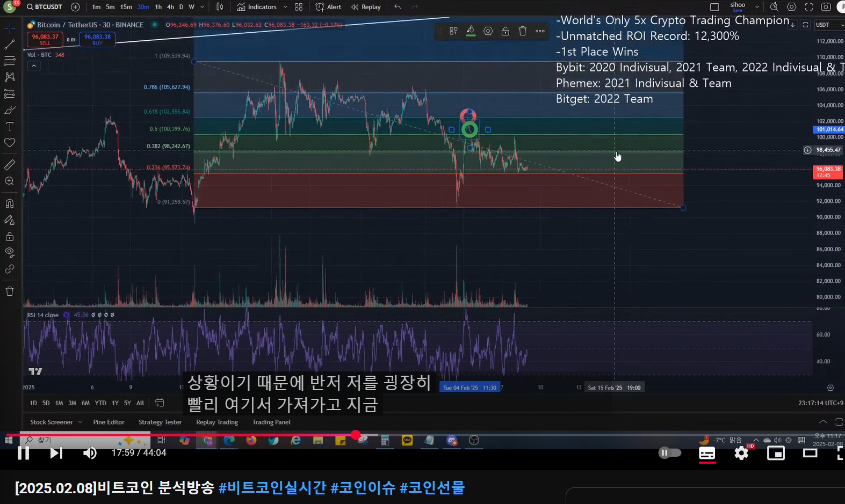Expand the bottom panel with the chevron
This screenshot has width=845, height=504.
point(822,422)
